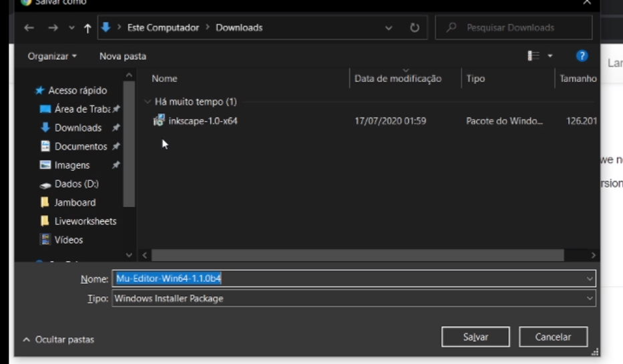
Task: Go forward with the right arrow
Action: 53,28
